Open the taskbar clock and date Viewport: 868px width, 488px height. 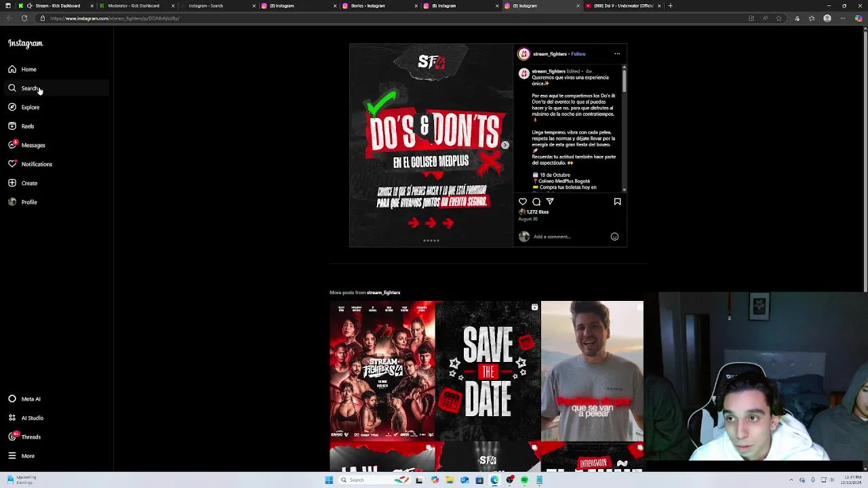[x=852, y=480]
